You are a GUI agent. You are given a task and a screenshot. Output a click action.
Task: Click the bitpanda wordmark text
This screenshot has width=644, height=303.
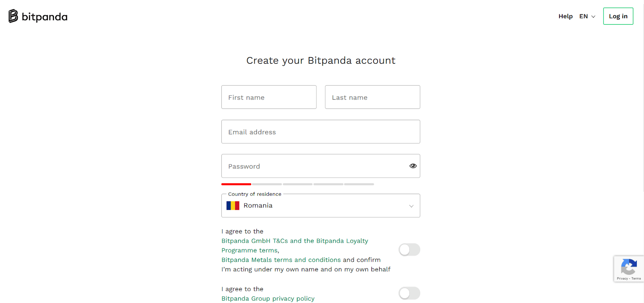coord(45,17)
